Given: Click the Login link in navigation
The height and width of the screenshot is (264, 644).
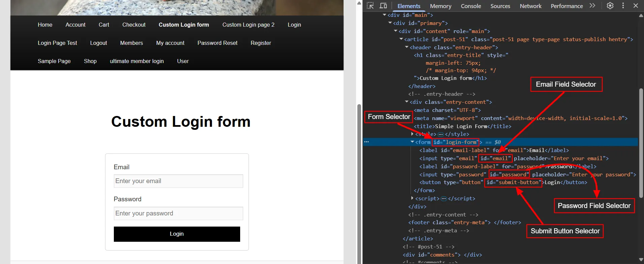Looking at the screenshot, I should tap(294, 25).
